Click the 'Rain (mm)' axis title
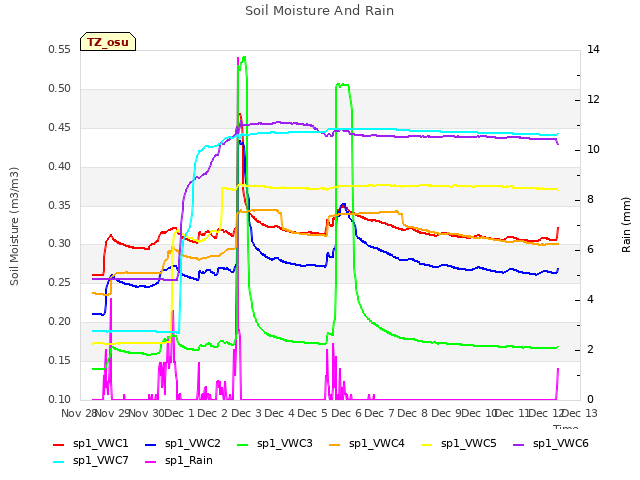 (626, 225)
